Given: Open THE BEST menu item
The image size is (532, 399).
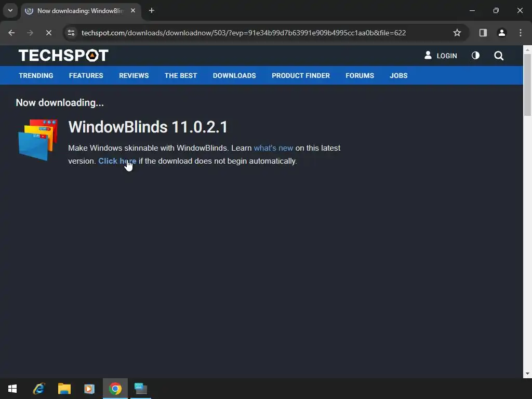Looking at the screenshot, I should tap(181, 75).
